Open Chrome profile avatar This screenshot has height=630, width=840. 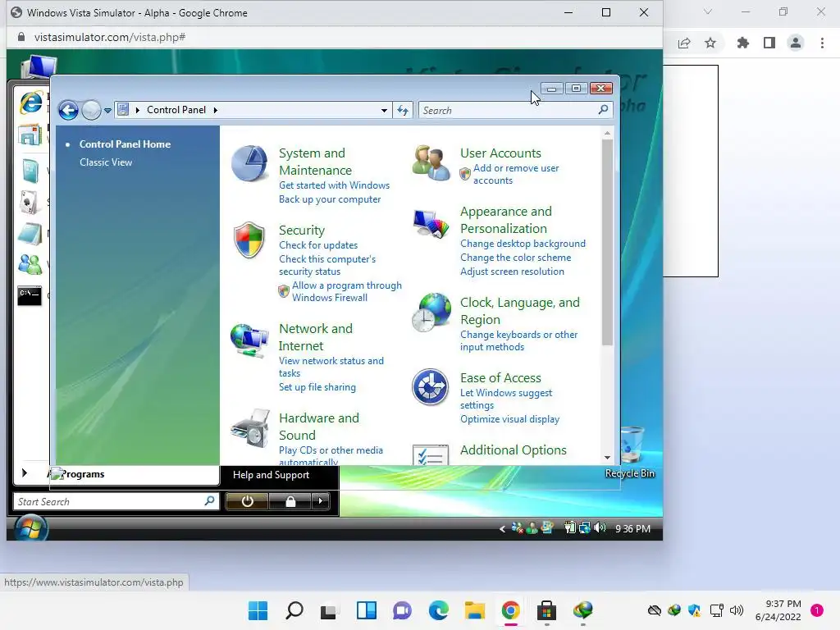point(796,43)
